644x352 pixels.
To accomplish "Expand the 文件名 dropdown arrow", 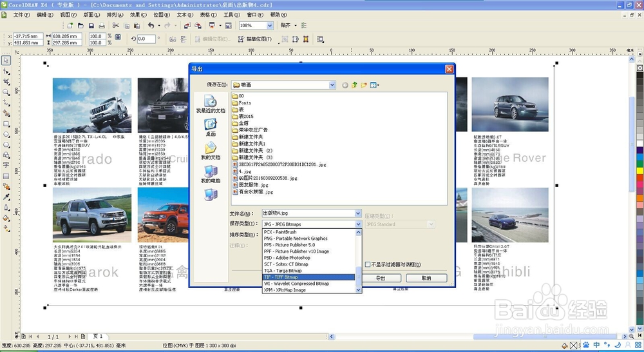I will tap(357, 213).
